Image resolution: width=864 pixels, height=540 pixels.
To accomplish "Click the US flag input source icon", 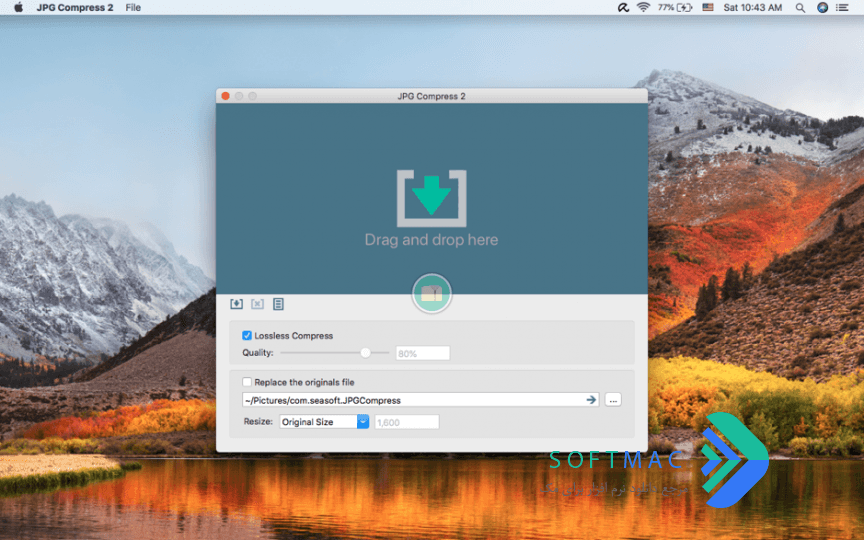I will pyautogui.click(x=708, y=7).
